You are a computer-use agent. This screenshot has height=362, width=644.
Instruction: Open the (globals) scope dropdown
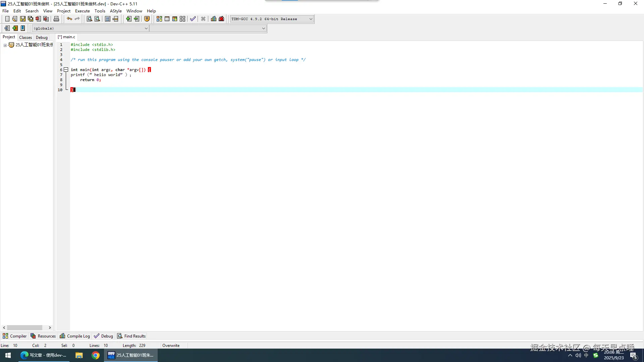pos(146,28)
